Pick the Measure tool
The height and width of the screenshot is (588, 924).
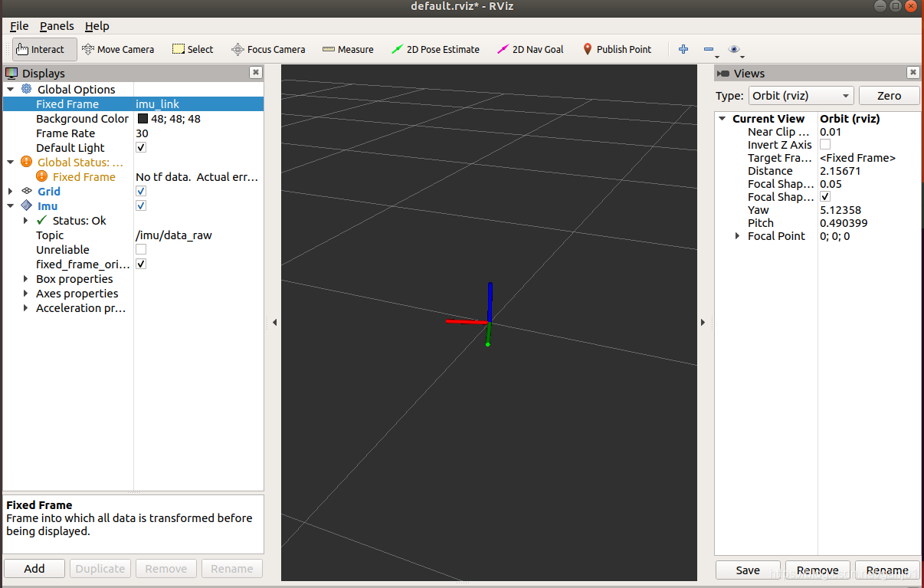pyautogui.click(x=348, y=49)
